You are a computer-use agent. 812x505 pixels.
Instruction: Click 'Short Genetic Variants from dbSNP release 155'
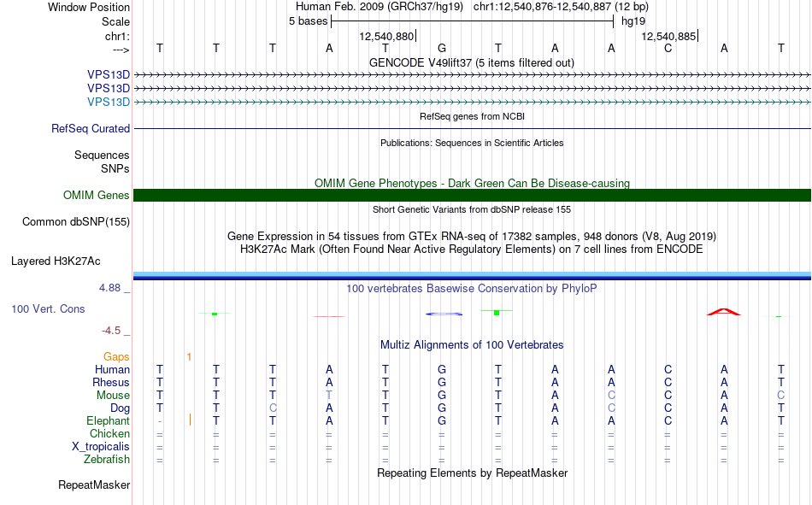[x=472, y=209]
